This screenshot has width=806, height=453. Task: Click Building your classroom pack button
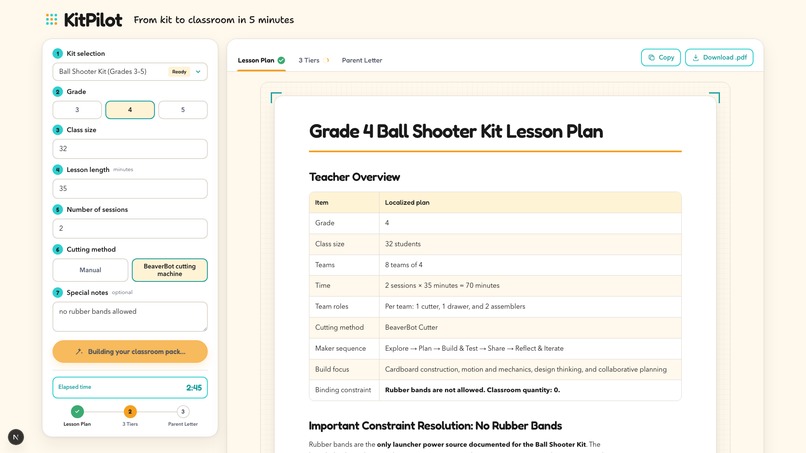pyautogui.click(x=130, y=352)
